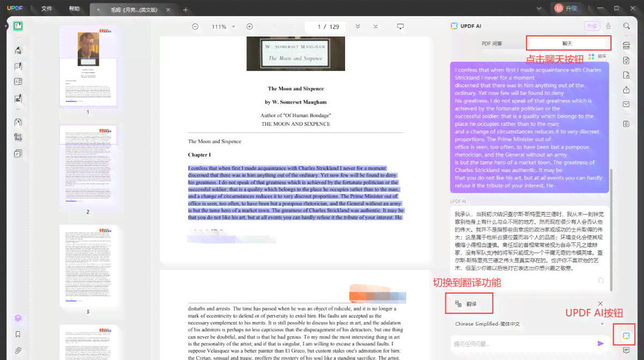This screenshot has height=360, width=644.
Task: Open the document tab's small dropdown arrow
Action: pos(98,10)
